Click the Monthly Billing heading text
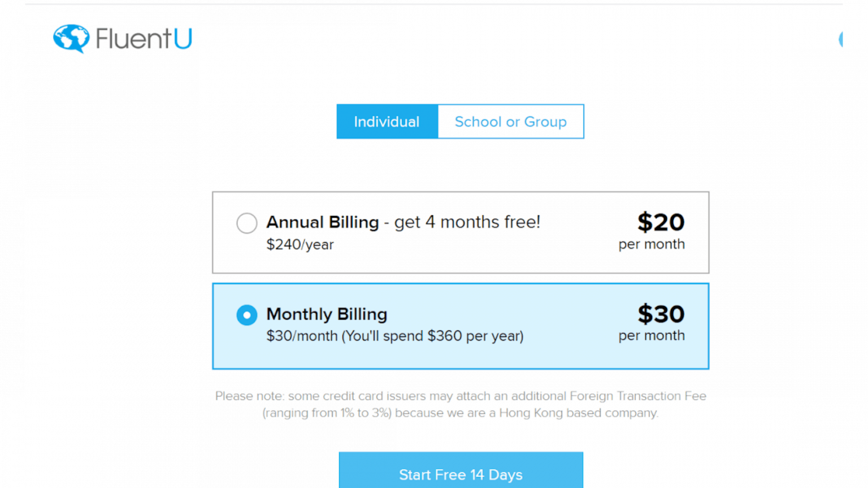 tap(327, 315)
